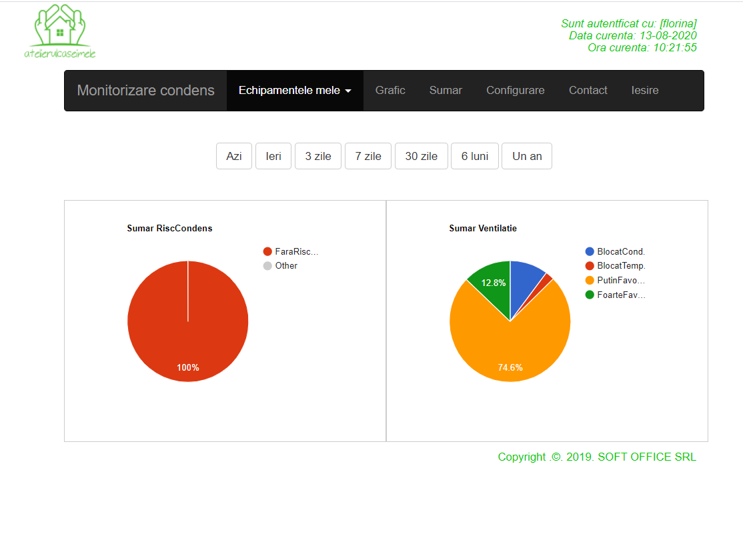
Task: Click the red FaraRisc legend dot
Action: [x=268, y=251]
